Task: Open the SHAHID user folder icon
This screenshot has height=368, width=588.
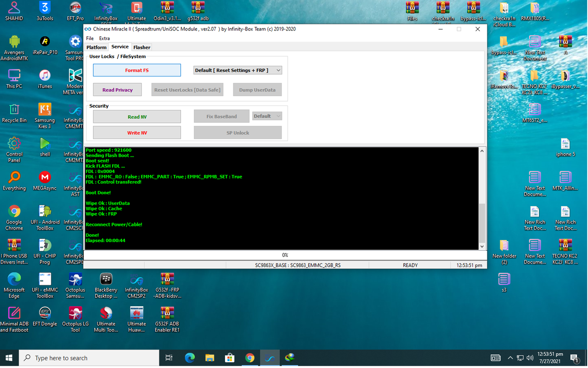Action: pyautogui.click(x=14, y=11)
